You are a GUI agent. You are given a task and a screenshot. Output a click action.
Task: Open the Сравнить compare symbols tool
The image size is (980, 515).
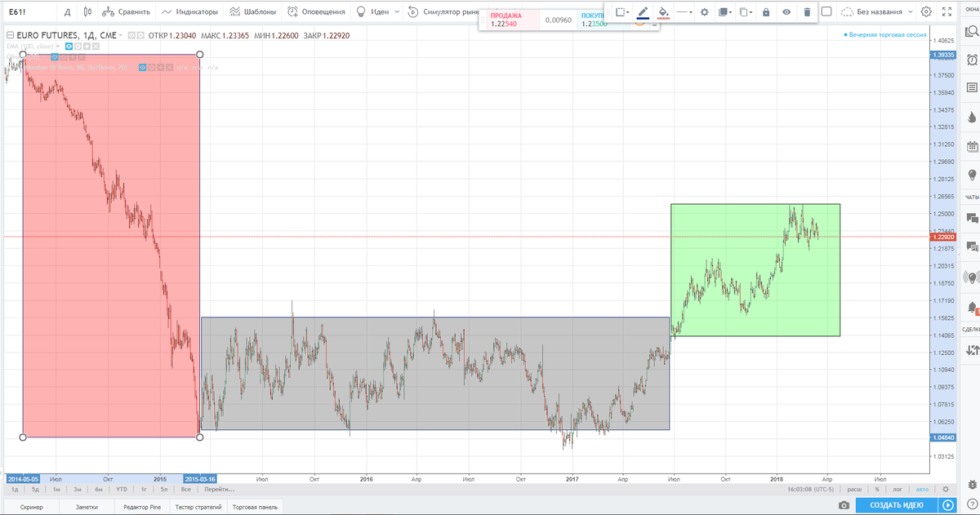click(126, 12)
